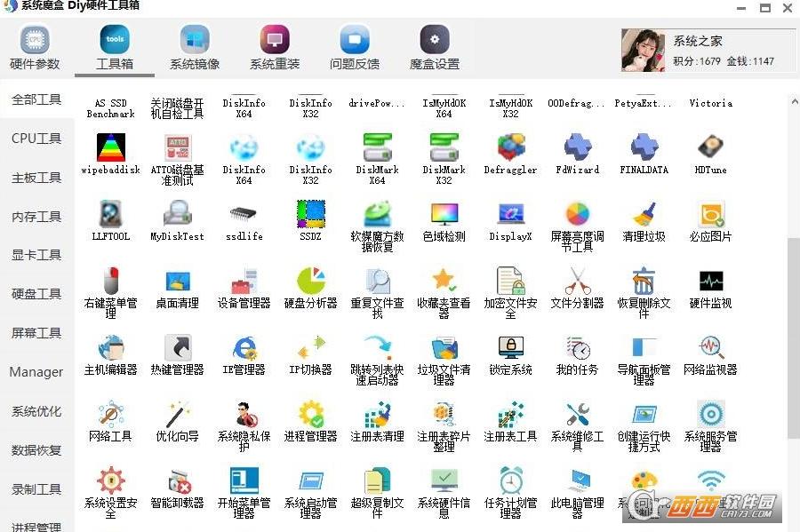Screen dimensions: 800x532
Task: Open 清理垃圾 broom tool
Action: [x=644, y=221]
